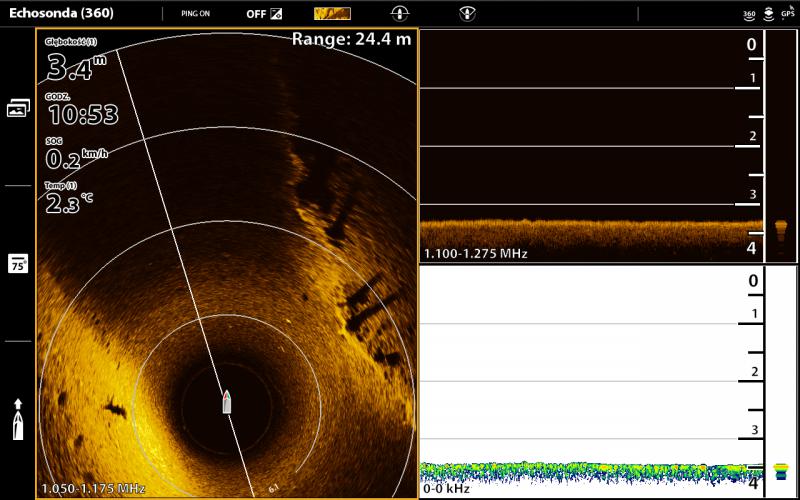Screen dimensions: 800x500
Task: Check the GPS status icon
Action: (x=788, y=13)
